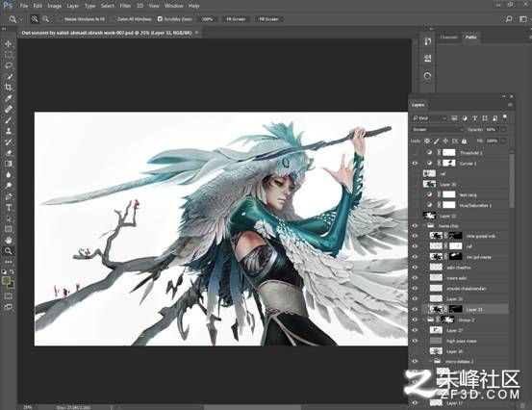Hide the Layer 33 eye icon

click(x=415, y=309)
